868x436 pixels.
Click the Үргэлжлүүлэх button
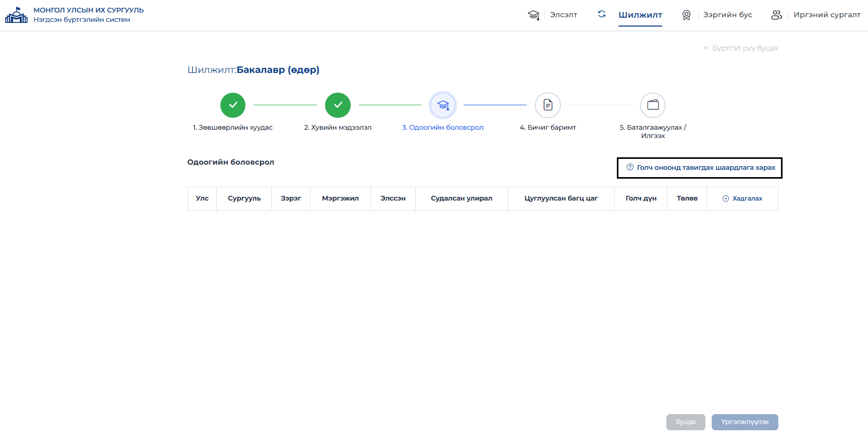[x=745, y=422]
